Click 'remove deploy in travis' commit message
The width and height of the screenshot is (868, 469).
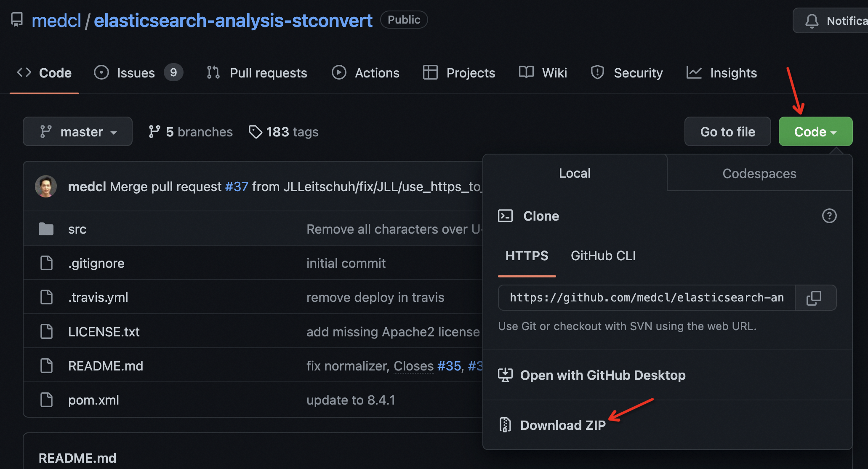(x=375, y=297)
